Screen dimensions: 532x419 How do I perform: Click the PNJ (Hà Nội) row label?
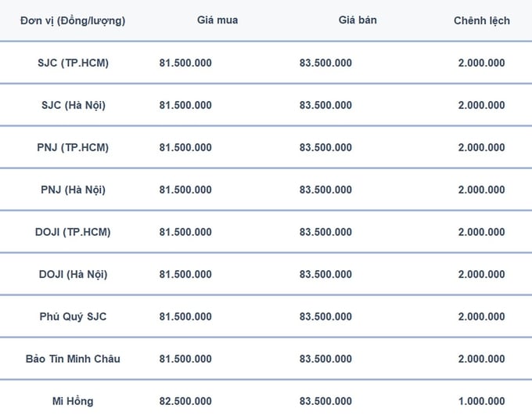(74, 190)
